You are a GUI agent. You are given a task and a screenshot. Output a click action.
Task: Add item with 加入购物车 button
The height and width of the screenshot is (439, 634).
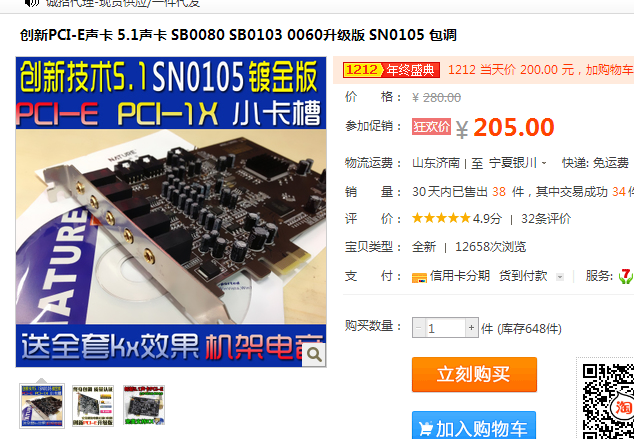(474, 426)
